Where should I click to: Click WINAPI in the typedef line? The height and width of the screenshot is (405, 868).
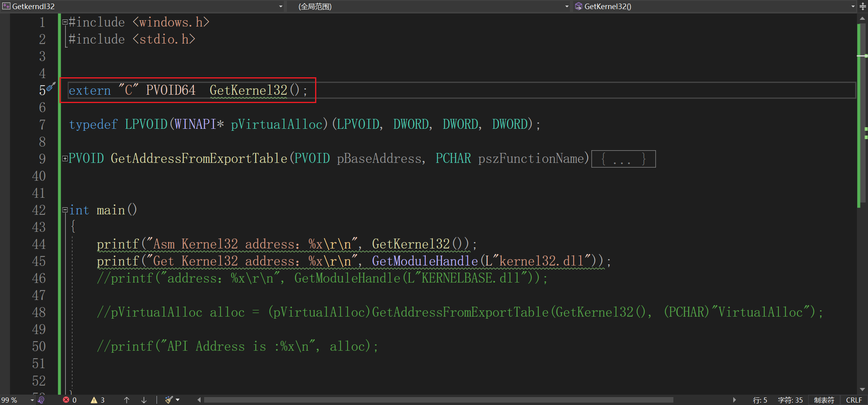[195, 124]
